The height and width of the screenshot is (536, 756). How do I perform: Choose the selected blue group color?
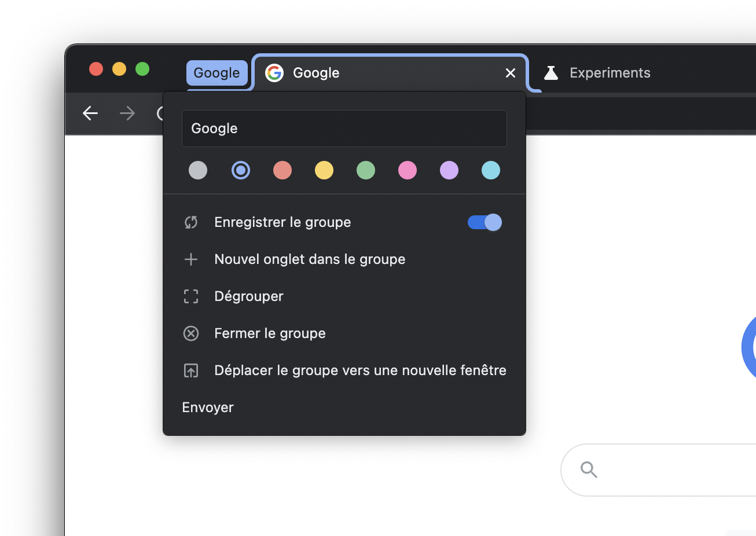pos(241,170)
